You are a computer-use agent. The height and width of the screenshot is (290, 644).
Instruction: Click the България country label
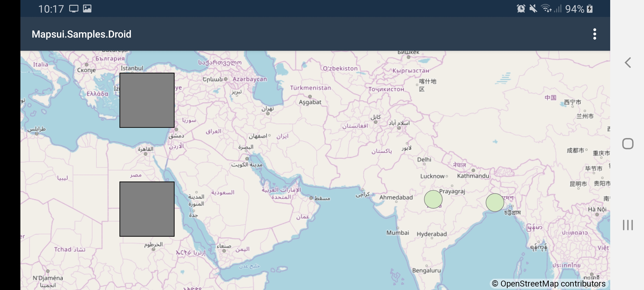[110, 59]
